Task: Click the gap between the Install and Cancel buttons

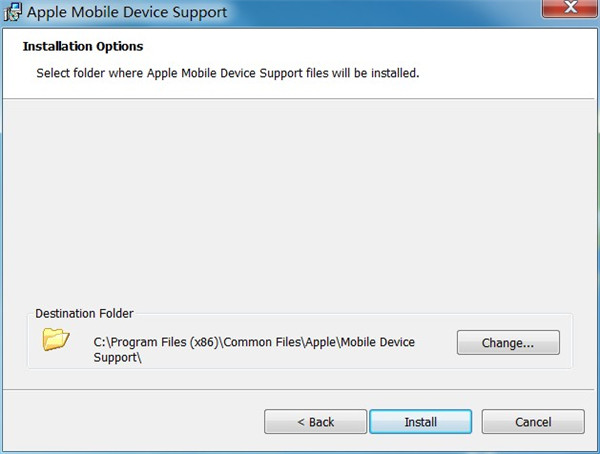Action: [476, 422]
